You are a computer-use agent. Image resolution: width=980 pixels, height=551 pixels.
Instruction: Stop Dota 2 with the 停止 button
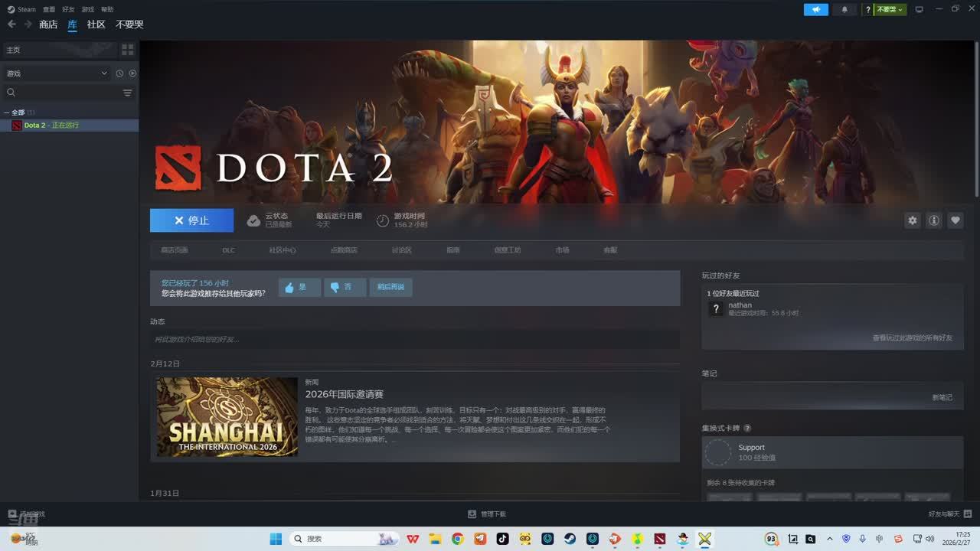coord(191,220)
